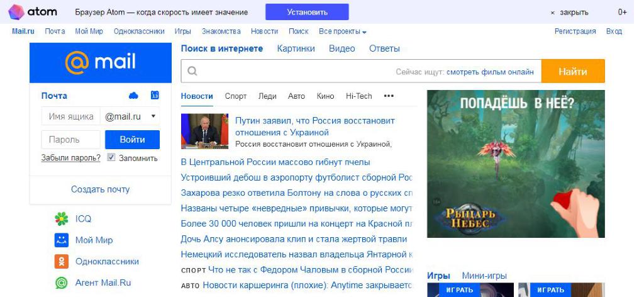644x297 pixels.
Task: Click the Регистрация link
Action: [x=575, y=31]
